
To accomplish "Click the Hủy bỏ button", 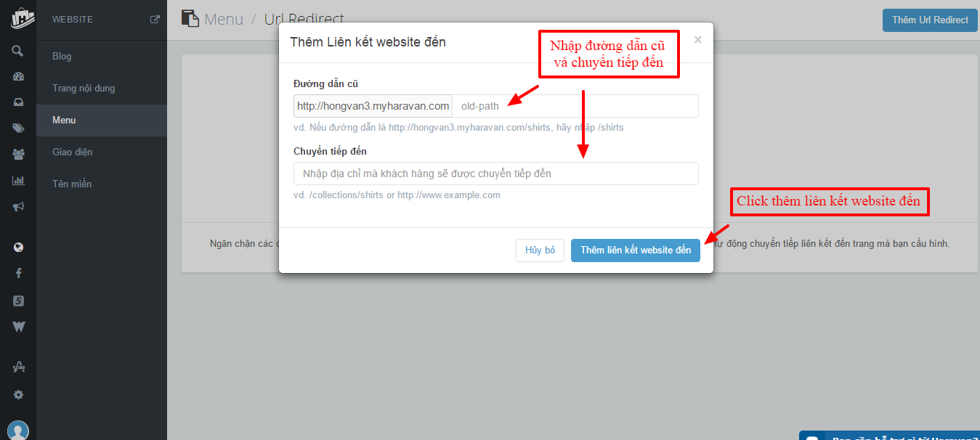I will coord(540,250).
